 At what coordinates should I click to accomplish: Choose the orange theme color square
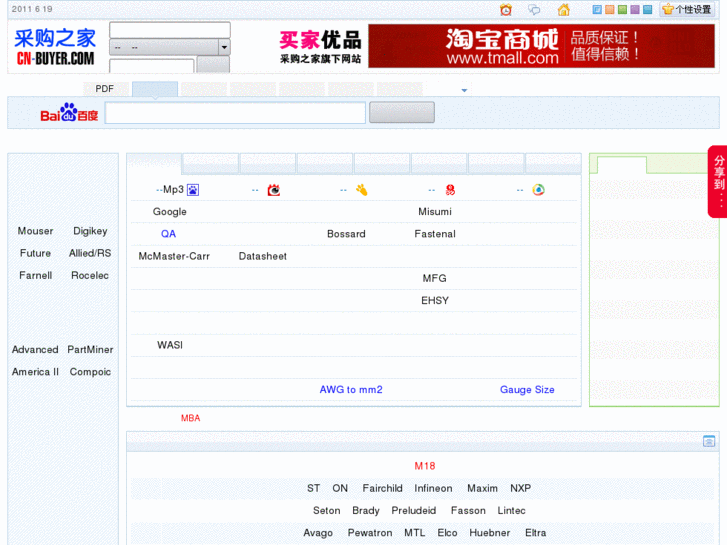pyautogui.click(x=610, y=9)
